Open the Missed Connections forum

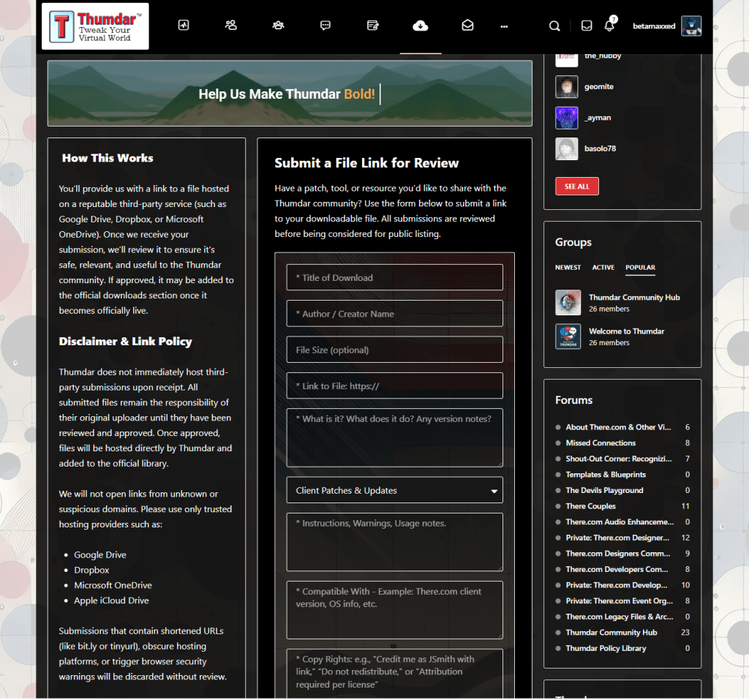click(601, 443)
